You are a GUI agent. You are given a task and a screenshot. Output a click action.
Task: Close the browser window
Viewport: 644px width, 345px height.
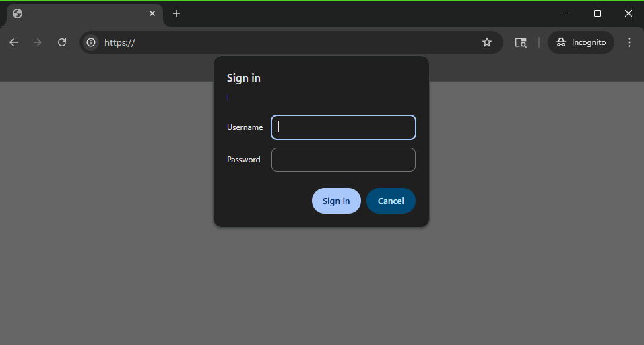tap(629, 13)
